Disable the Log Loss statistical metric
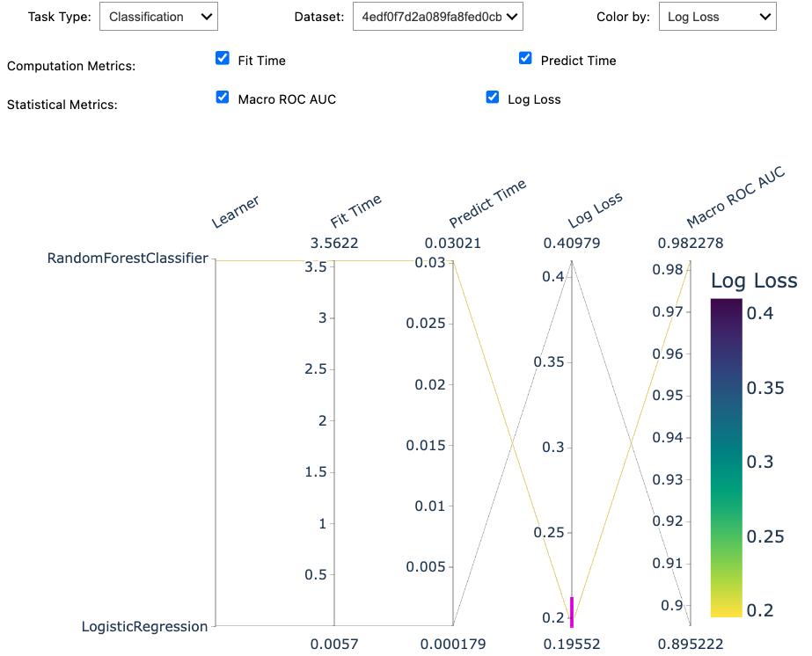The height and width of the screenshot is (656, 812). click(x=493, y=98)
